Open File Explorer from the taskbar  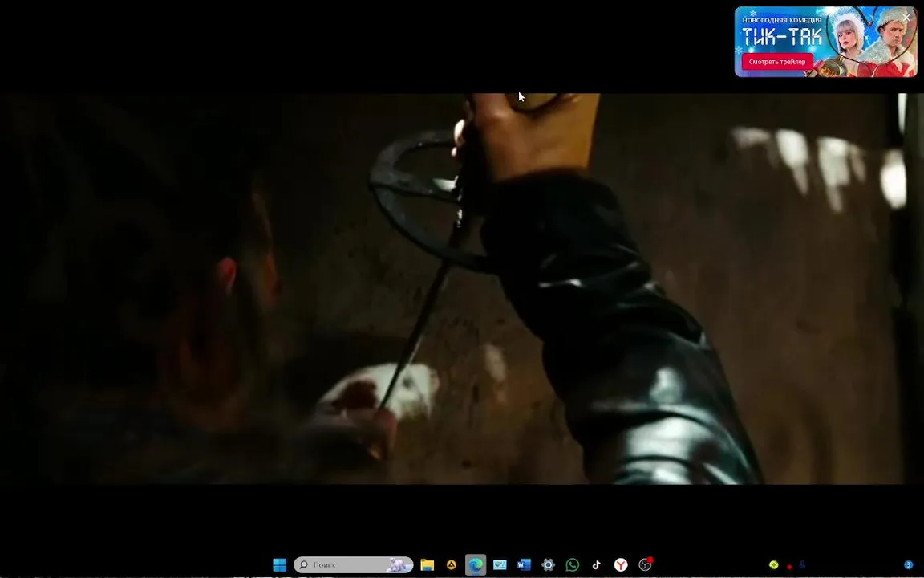click(x=428, y=564)
